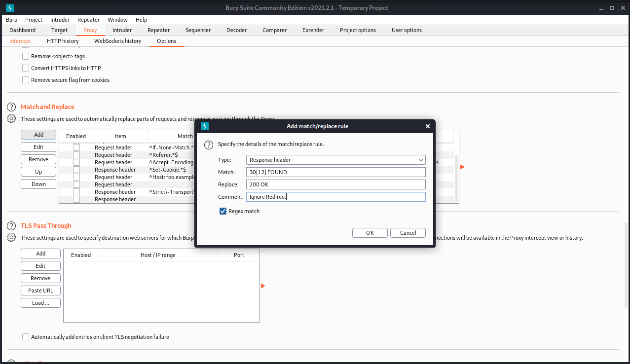
Task: Open the Help menu
Action: click(141, 20)
